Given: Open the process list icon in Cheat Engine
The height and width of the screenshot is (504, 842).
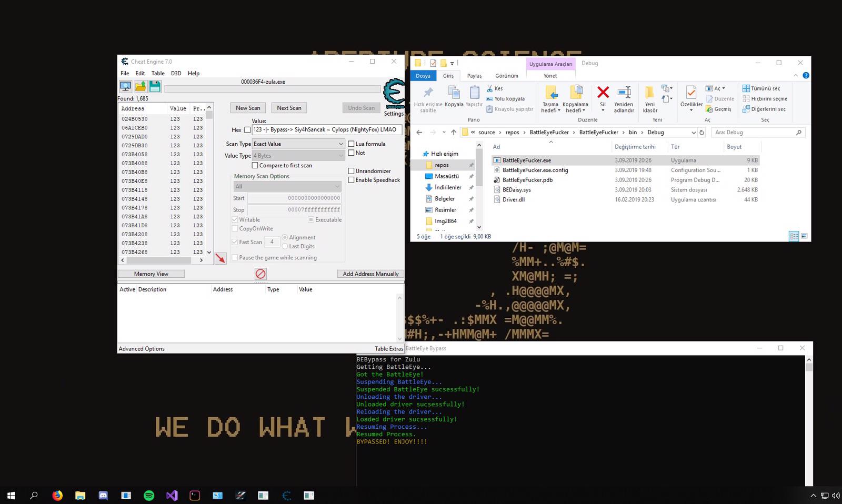Looking at the screenshot, I should [x=125, y=86].
